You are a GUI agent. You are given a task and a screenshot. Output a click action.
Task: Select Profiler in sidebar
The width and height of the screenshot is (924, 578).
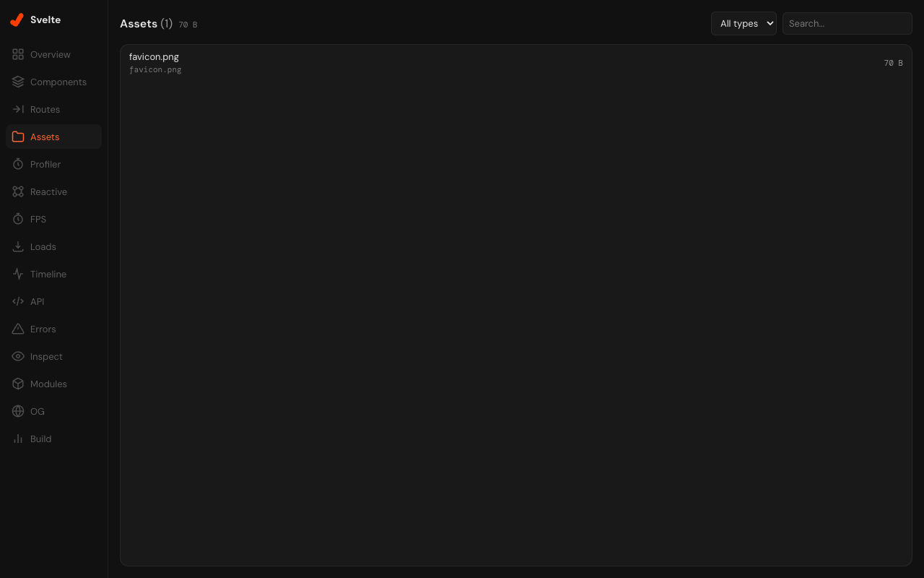[45, 164]
